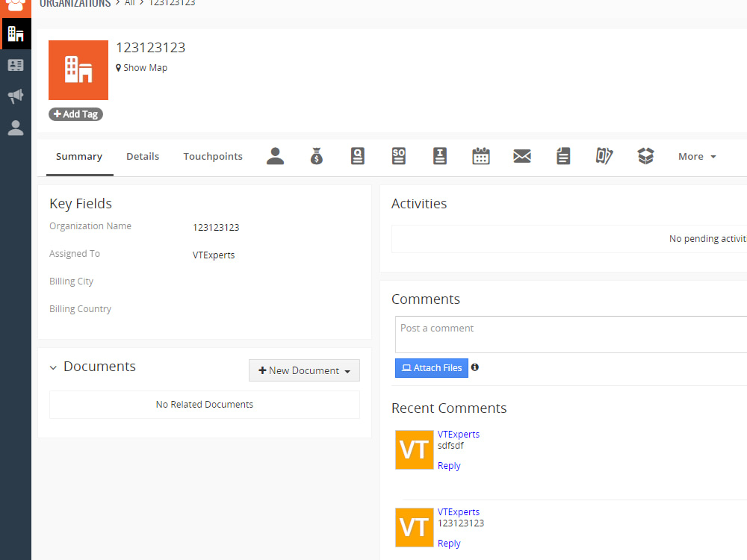The image size is (747, 560).
Task: Click the VT avatar on 123123123 comment
Action: click(415, 528)
